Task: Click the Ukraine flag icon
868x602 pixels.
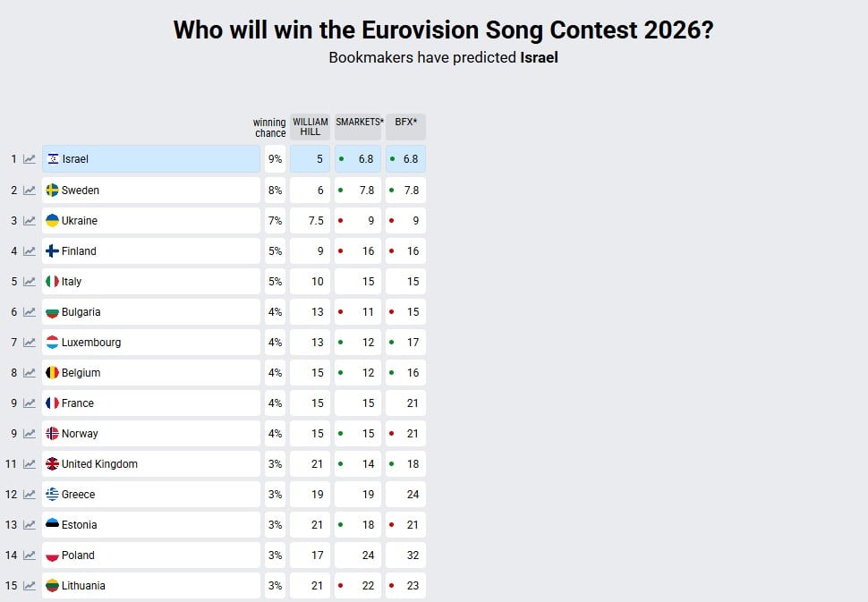Action: pyautogui.click(x=52, y=220)
